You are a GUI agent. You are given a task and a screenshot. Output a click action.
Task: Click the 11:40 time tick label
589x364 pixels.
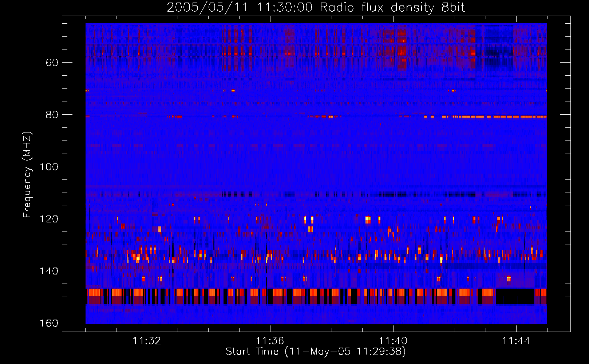point(393,341)
